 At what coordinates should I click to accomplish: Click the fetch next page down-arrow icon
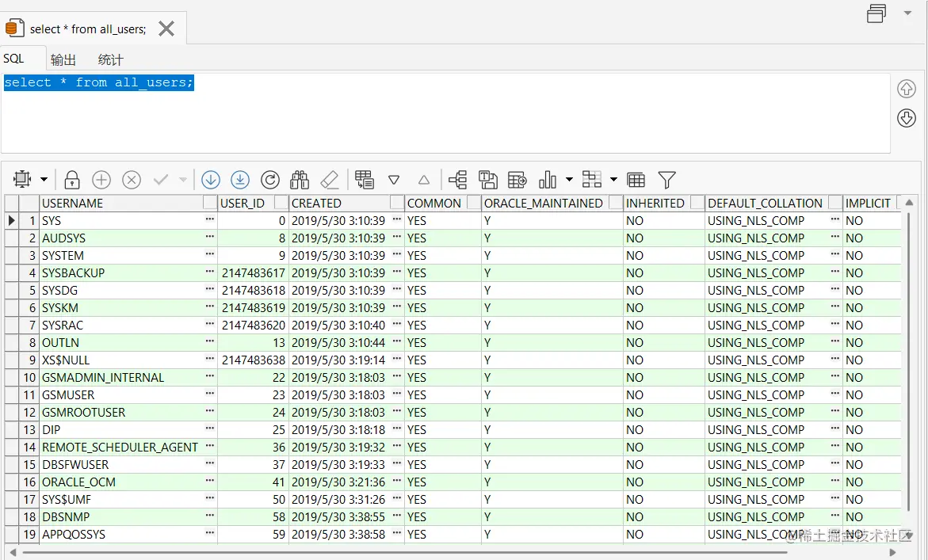click(211, 179)
